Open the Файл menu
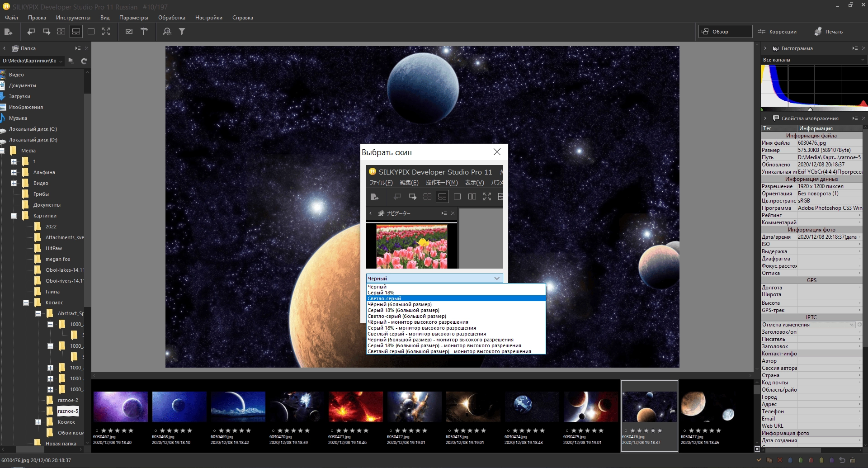The height and width of the screenshot is (468, 868). 12,18
